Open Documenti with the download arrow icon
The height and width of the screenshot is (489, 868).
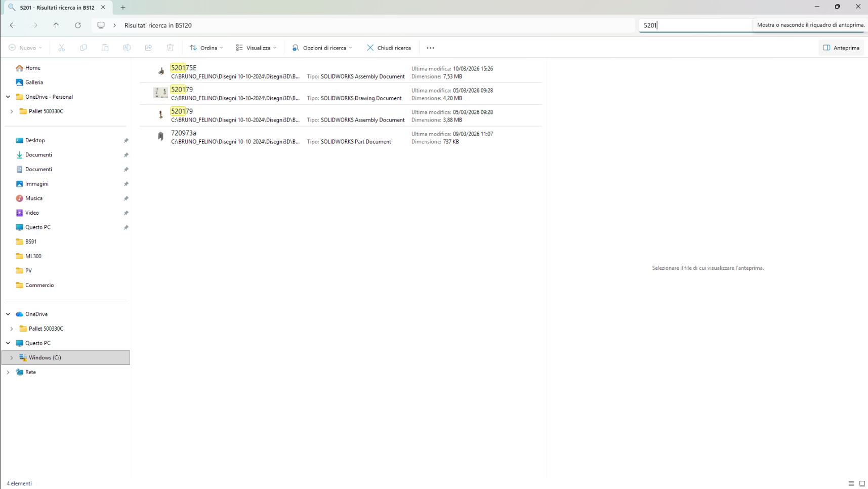tap(34, 155)
